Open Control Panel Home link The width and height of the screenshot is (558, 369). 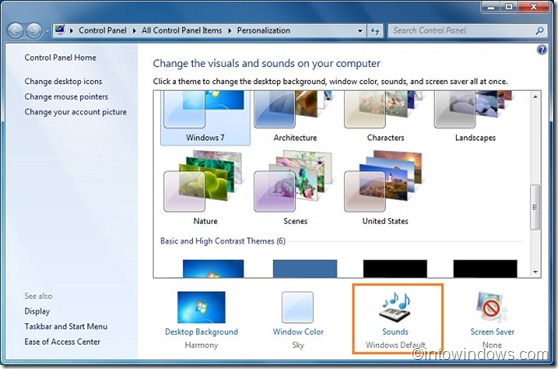(x=60, y=58)
